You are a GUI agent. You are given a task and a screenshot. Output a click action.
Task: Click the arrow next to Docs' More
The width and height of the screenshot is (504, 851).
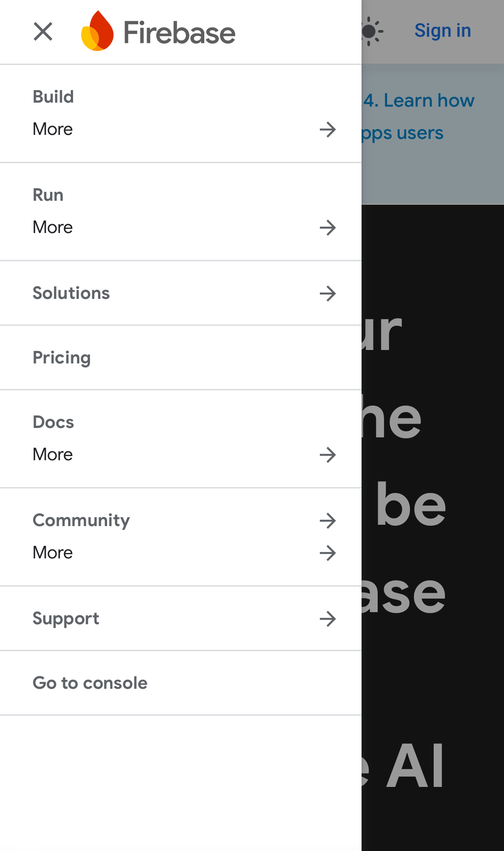coord(328,455)
